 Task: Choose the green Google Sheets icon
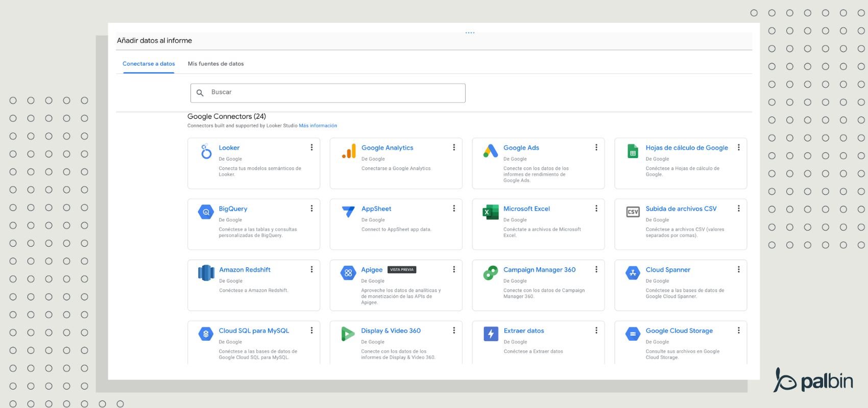(633, 151)
